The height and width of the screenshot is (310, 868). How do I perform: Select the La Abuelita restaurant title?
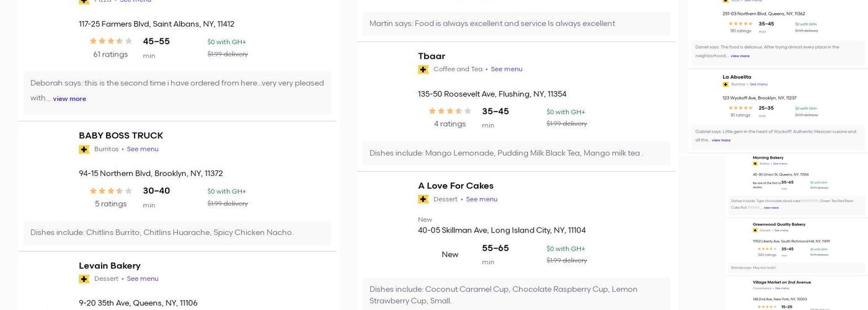pyautogui.click(x=737, y=77)
